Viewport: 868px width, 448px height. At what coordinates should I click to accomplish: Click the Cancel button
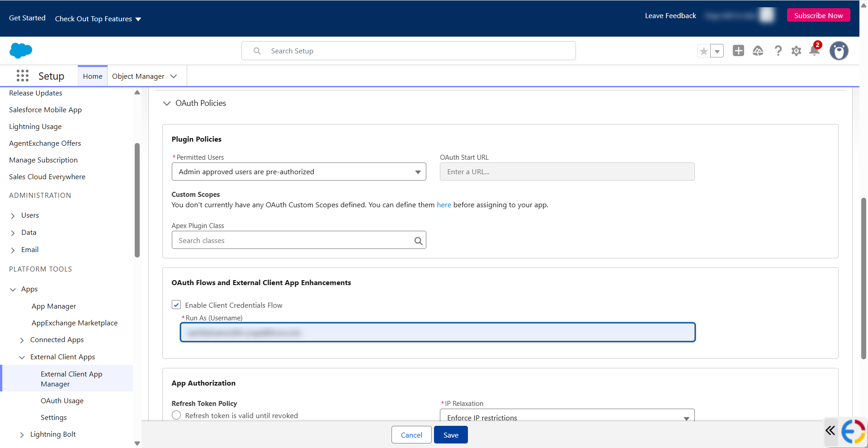tap(411, 435)
